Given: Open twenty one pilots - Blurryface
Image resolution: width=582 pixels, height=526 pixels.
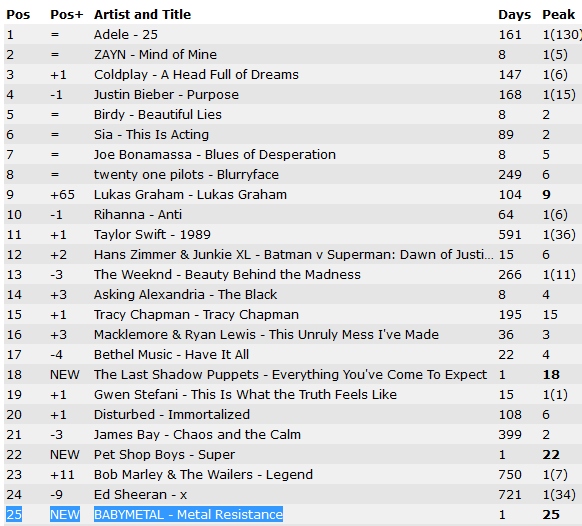Looking at the screenshot, I should 186,174.
